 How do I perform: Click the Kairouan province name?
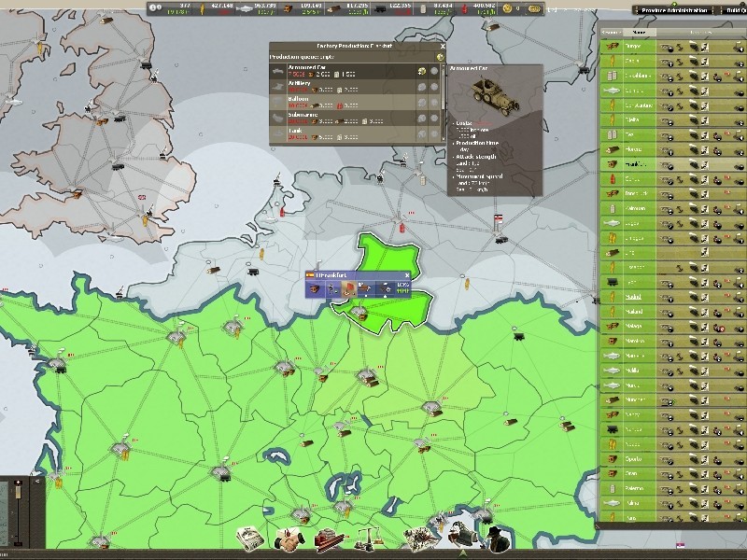click(x=635, y=208)
